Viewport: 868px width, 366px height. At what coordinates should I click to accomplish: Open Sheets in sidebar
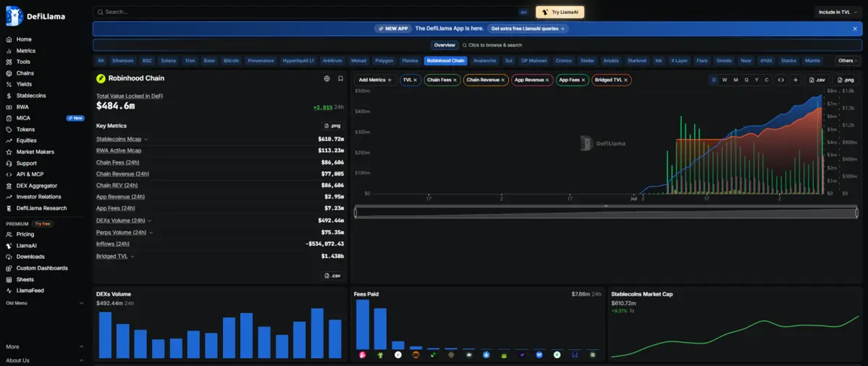tap(20, 280)
